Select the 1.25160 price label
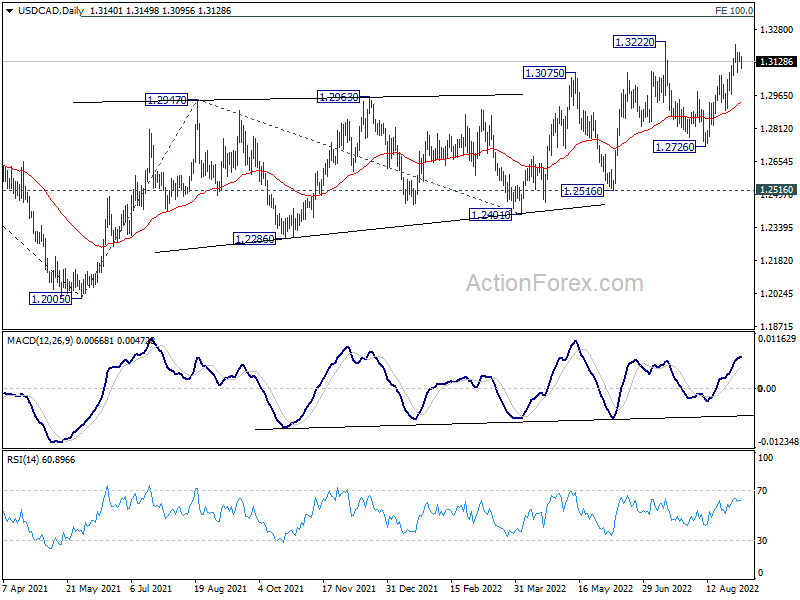The height and width of the screenshot is (600, 800). 582,191
